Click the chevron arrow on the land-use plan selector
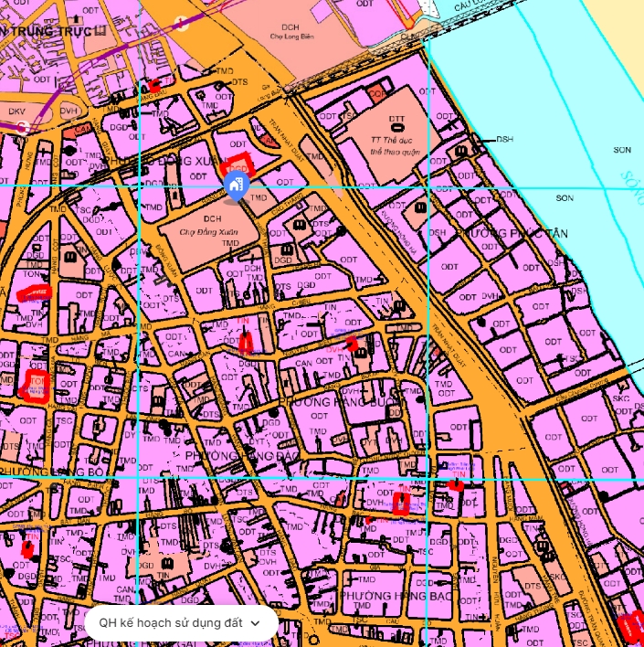 256,623
